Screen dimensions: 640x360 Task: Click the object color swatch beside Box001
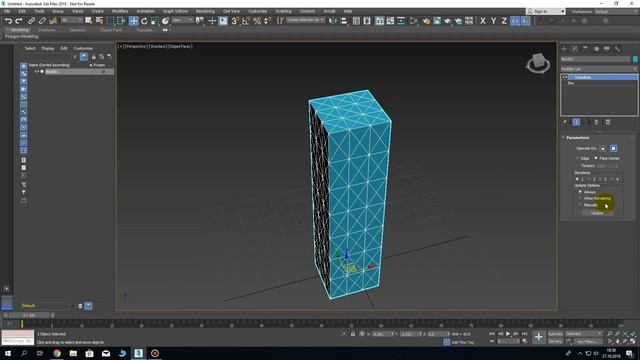tap(635, 59)
